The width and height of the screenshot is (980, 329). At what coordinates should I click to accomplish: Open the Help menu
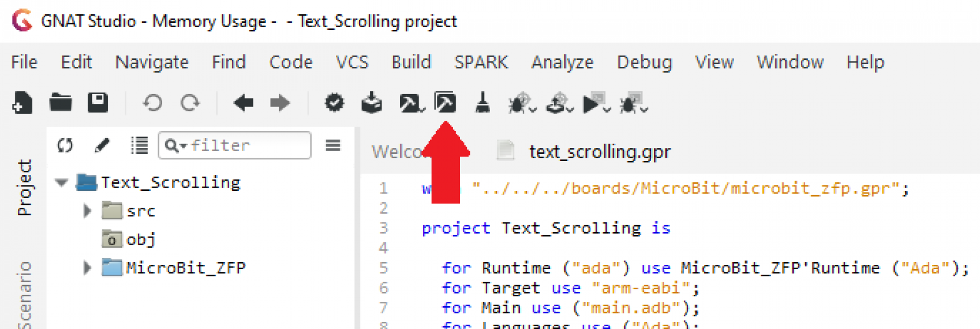point(865,62)
